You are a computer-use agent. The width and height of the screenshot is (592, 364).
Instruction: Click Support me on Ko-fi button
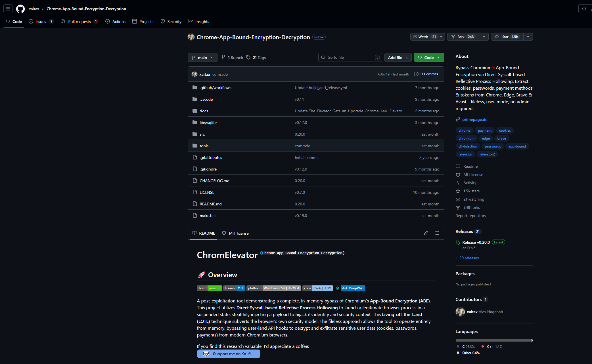pos(229,354)
